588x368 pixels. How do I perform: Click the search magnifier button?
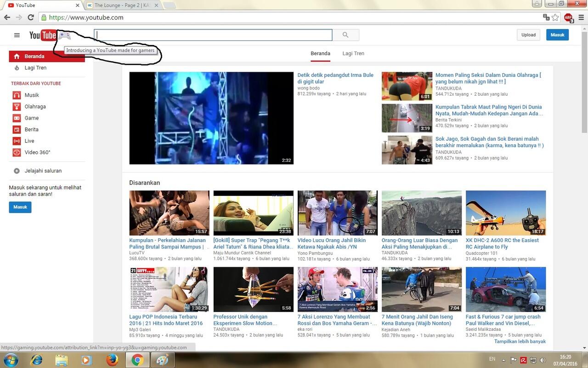[345, 35]
